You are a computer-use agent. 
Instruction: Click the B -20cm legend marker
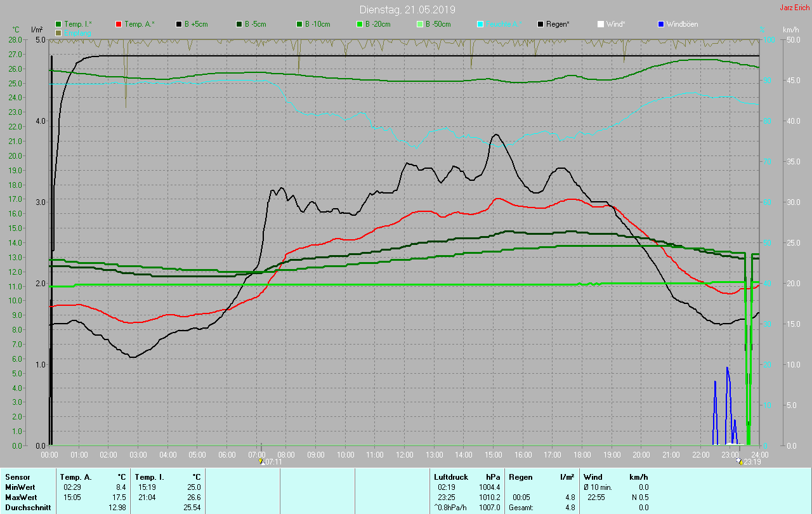(360, 24)
